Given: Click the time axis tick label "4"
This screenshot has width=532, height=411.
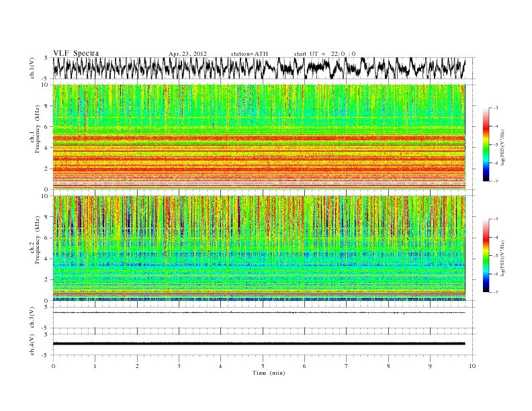Looking at the screenshot, I should point(221,366).
